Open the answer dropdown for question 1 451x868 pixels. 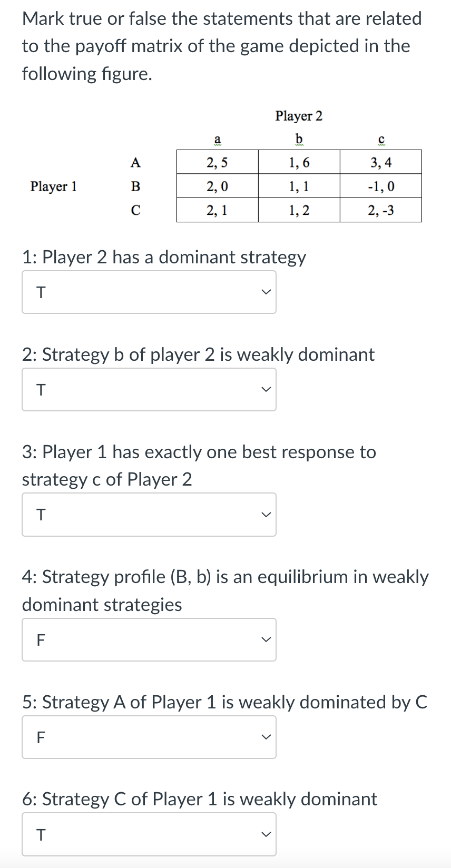tap(149, 292)
